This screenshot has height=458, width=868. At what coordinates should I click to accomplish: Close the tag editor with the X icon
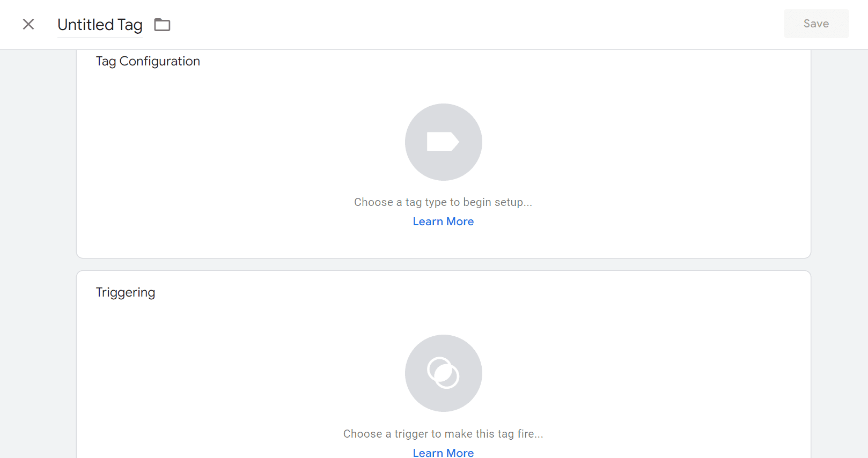[28, 24]
